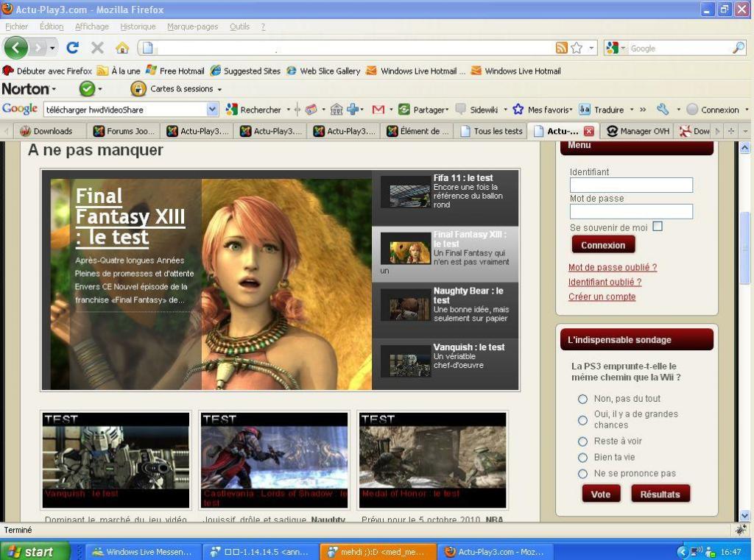Open the Google toolbar wrench settings icon
754x560 pixels.
click(x=663, y=110)
